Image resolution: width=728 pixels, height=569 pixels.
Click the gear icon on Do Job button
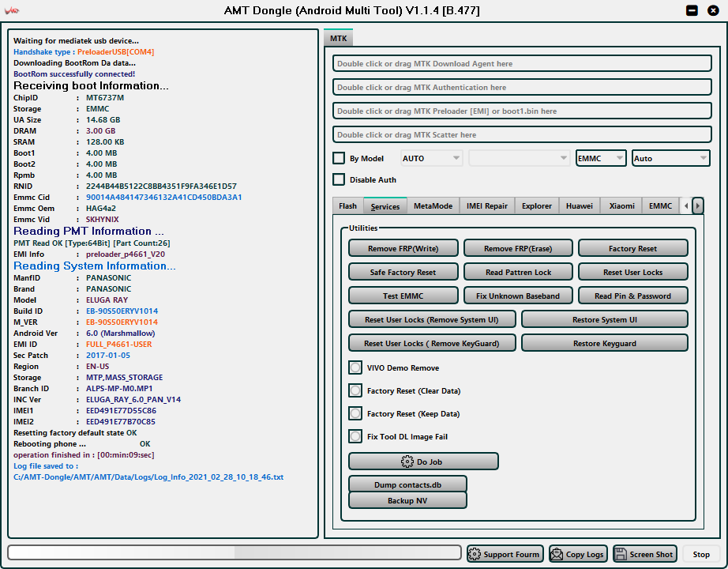[407, 462]
